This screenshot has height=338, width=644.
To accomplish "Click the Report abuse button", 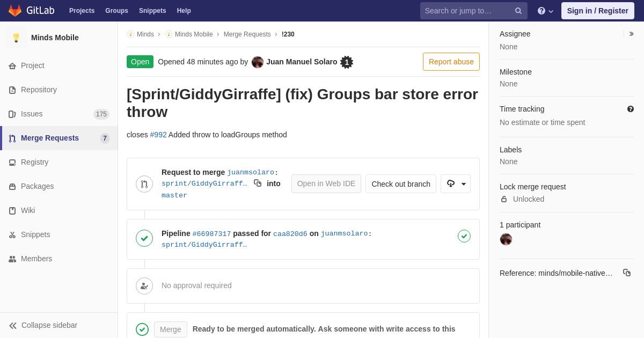I will (451, 62).
